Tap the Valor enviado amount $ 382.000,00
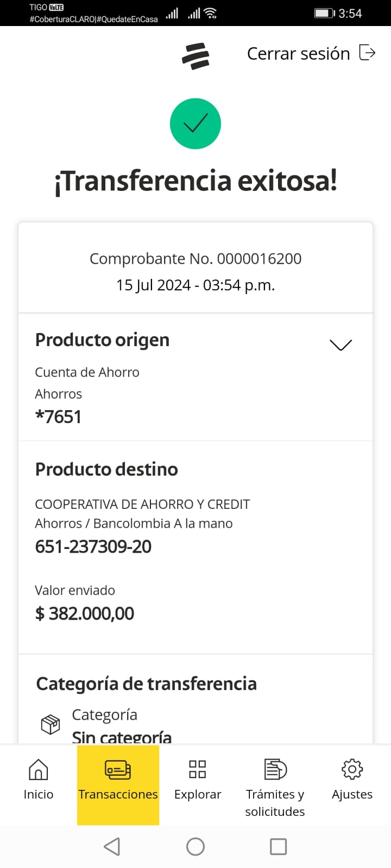This screenshot has height=868, width=391. coord(85,614)
